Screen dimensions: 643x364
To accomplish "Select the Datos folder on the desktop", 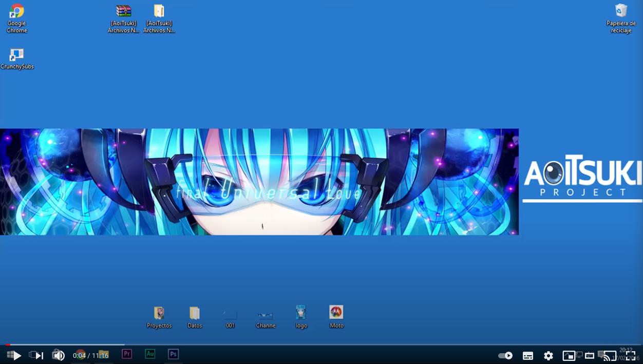I will (195, 317).
